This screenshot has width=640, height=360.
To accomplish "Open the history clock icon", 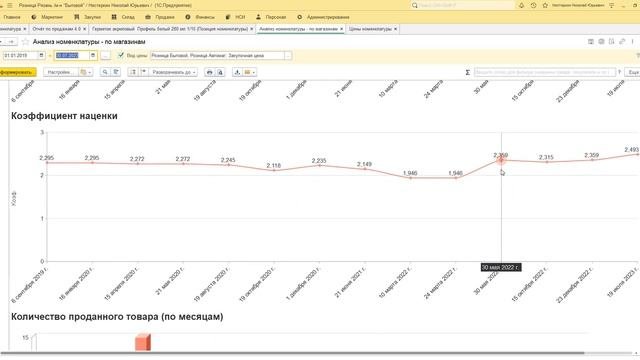I will pyautogui.click(x=533, y=5).
